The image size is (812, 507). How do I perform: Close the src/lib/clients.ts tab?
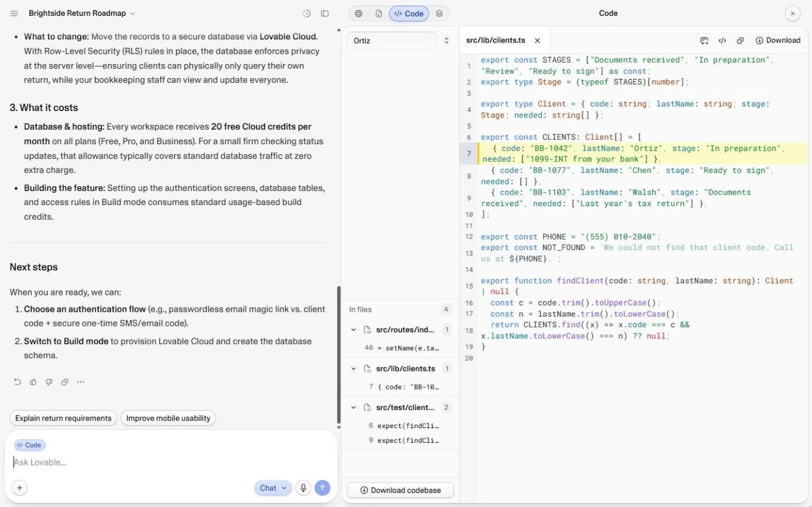pos(537,40)
